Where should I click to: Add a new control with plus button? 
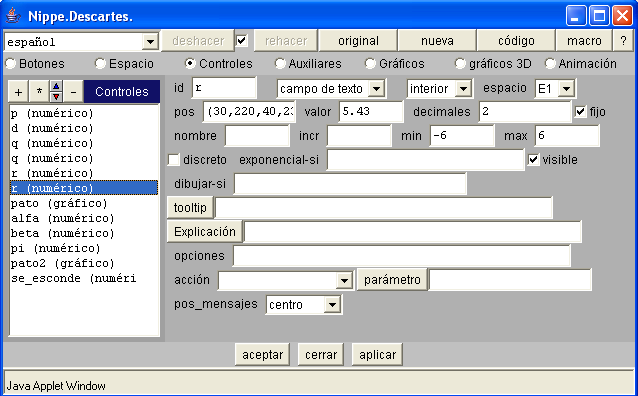pos(18,92)
